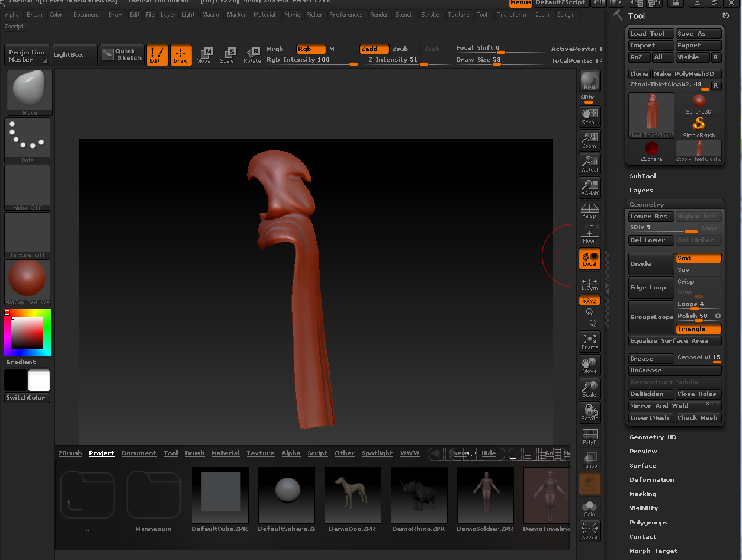
Task: Toggle the Floor grid
Action: 589,234
